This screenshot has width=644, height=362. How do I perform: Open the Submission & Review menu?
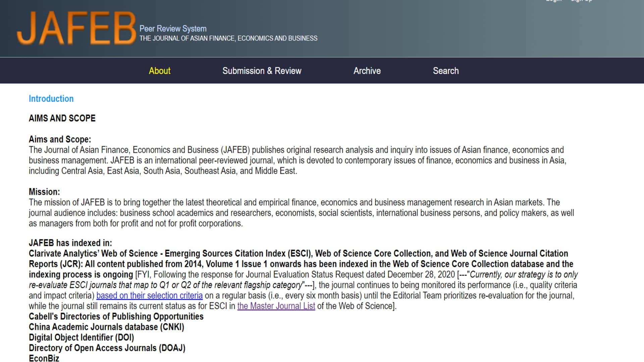(262, 71)
